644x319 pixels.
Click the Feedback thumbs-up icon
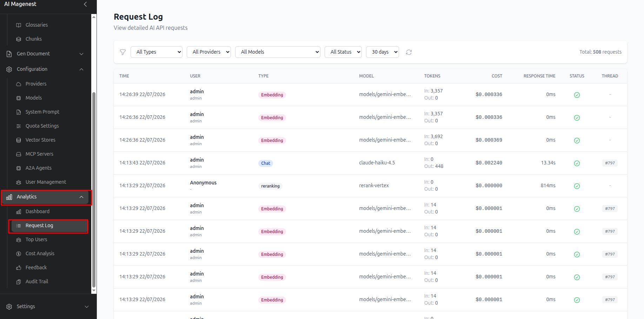[x=19, y=267]
